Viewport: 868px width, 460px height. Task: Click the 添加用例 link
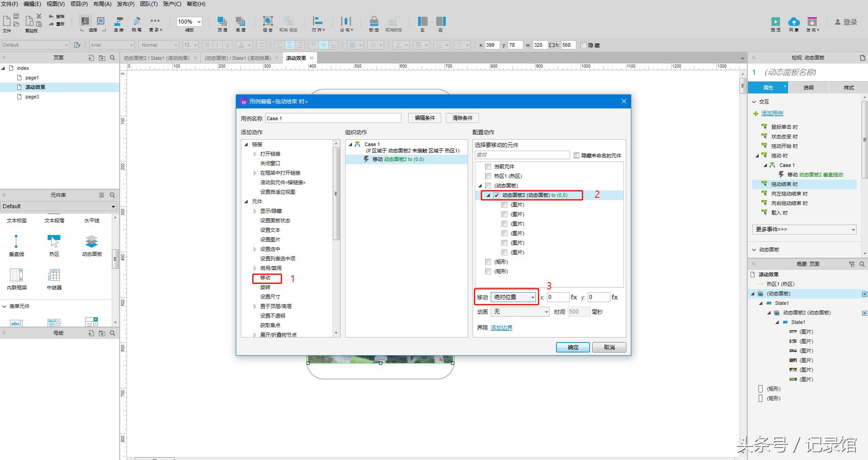tap(772, 113)
